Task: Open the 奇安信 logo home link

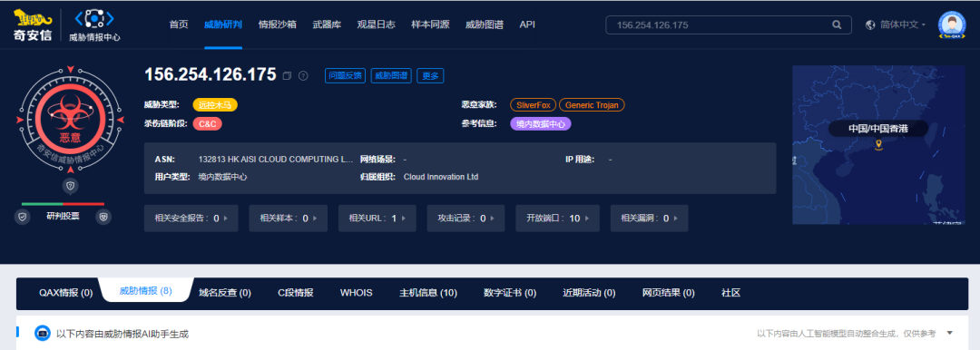Action: coord(33,25)
